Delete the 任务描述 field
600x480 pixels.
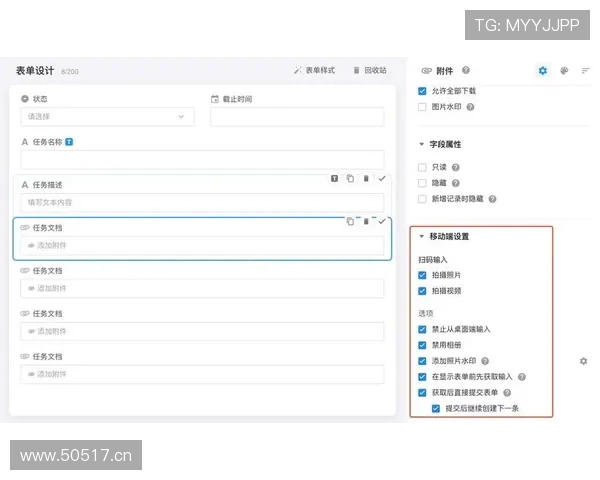[x=366, y=178]
